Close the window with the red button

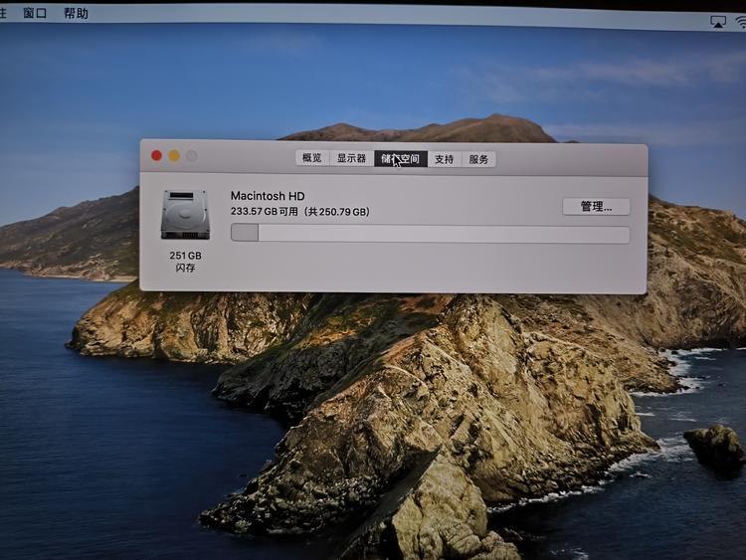coord(156,155)
